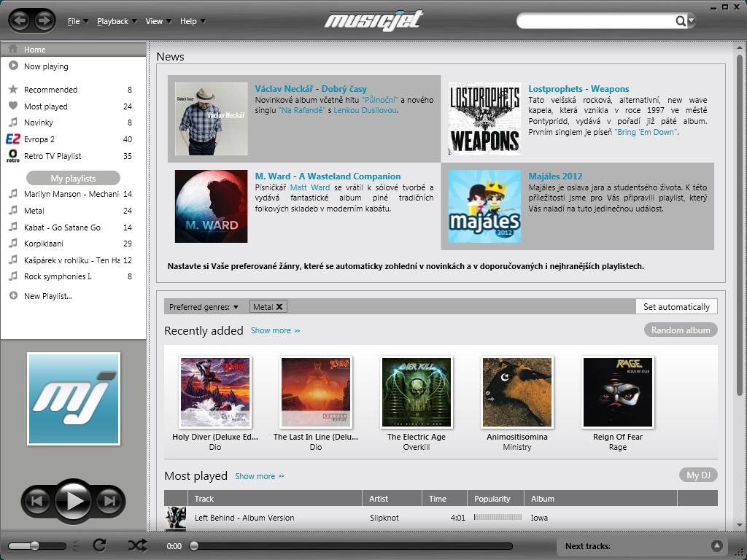Click the Rock symphonies I. note icon
The image size is (747, 560).
13,276
